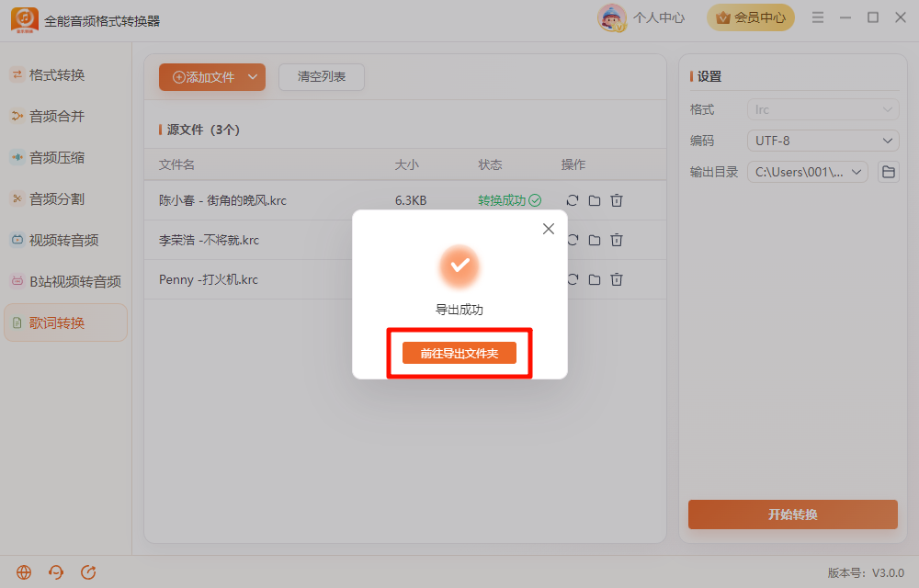Minimize the window
The width and height of the screenshot is (919, 588).
pyautogui.click(x=845, y=18)
